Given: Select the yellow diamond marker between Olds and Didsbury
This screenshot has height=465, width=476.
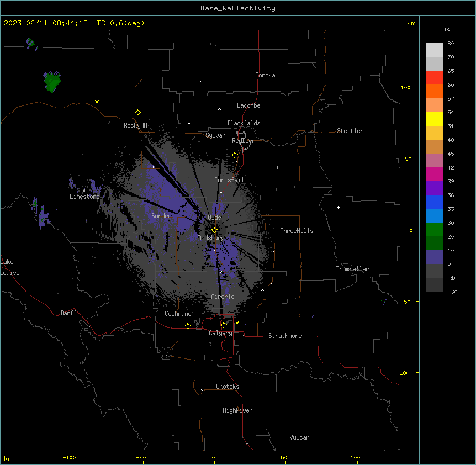Looking at the screenshot, I should pyautogui.click(x=214, y=230).
